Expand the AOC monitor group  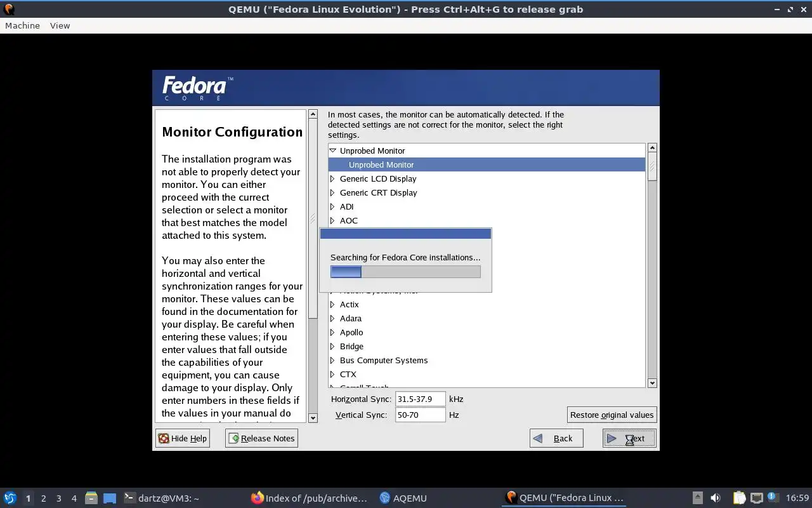(x=332, y=220)
